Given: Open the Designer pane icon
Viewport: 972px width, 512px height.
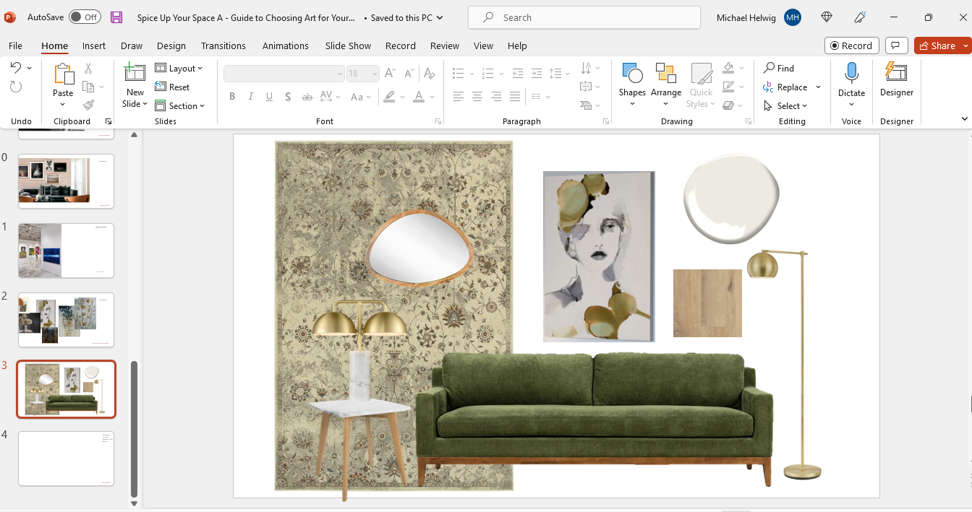Looking at the screenshot, I should coord(896,72).
